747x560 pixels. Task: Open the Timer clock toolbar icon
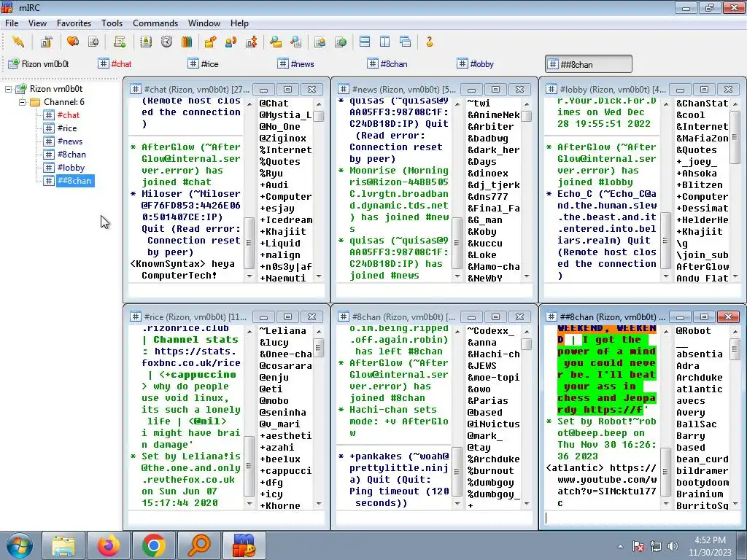tap(166, 42)
